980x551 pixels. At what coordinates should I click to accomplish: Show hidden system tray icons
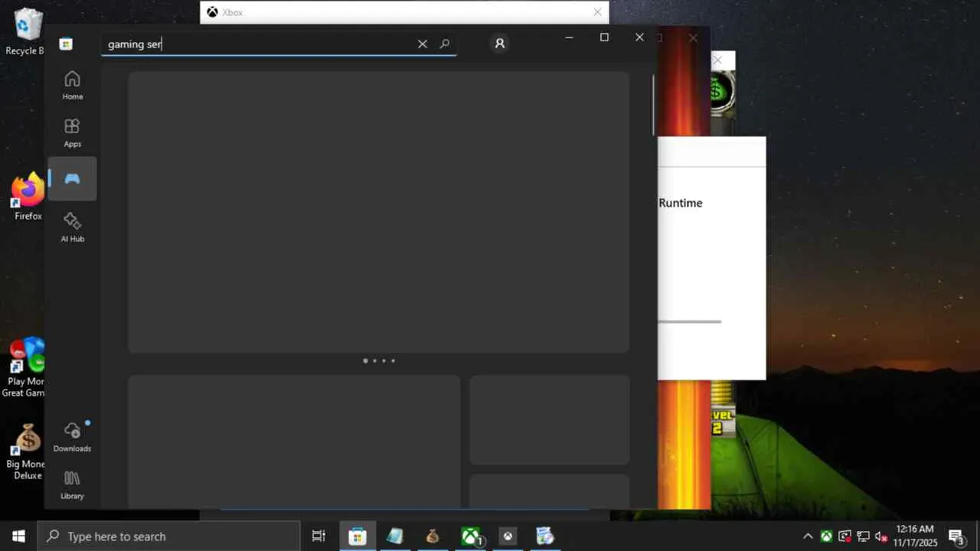click(808, 536)
